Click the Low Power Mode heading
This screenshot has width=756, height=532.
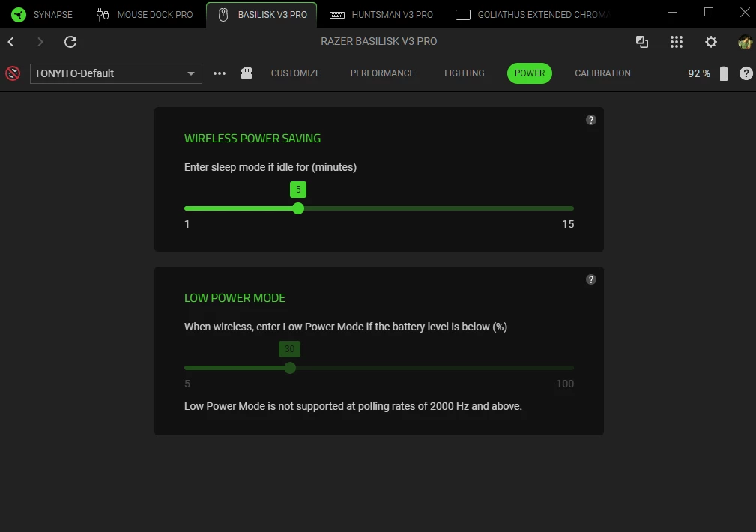coord(235,298)
